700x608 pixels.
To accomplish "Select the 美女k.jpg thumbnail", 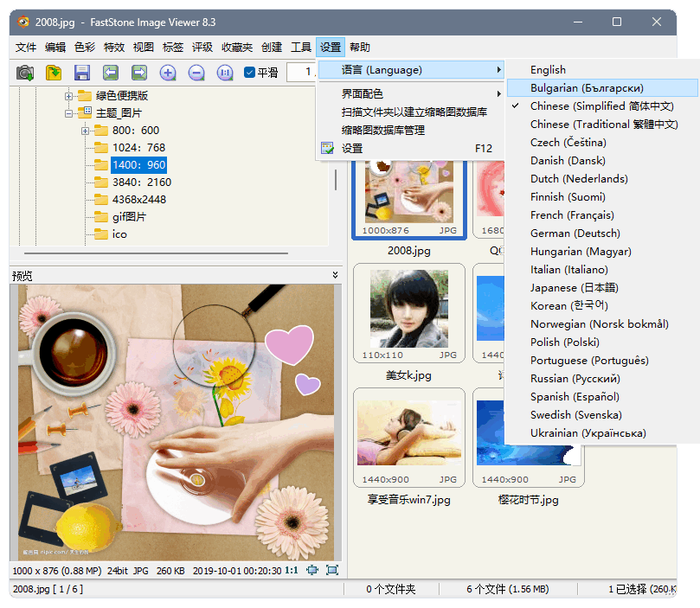I will (x=409, y=316).
